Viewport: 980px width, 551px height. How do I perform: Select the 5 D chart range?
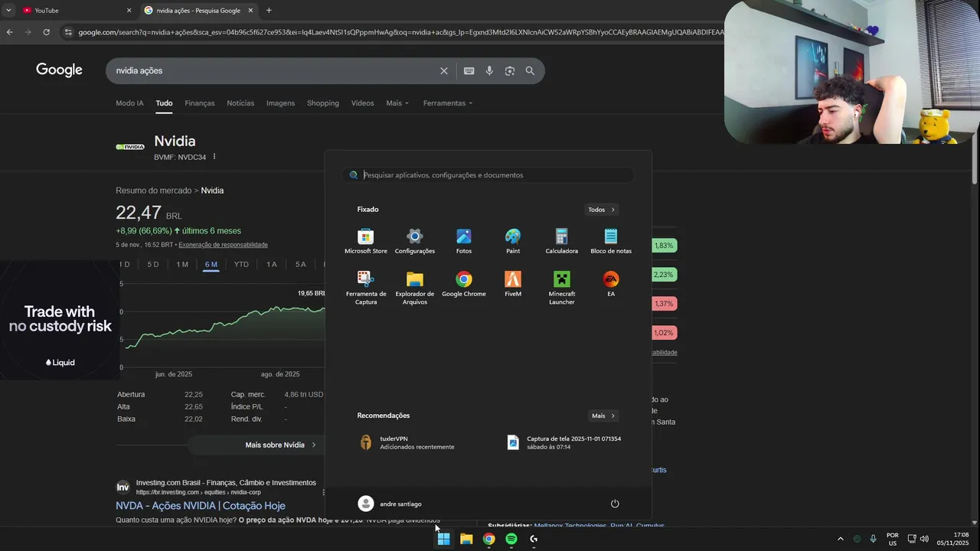pos(153,265)
